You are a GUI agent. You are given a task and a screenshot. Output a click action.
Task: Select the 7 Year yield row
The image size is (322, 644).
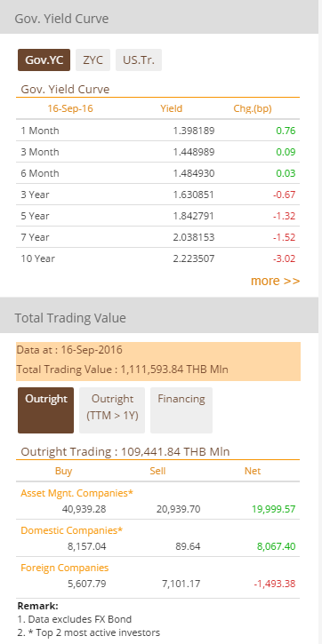point(158,237)
